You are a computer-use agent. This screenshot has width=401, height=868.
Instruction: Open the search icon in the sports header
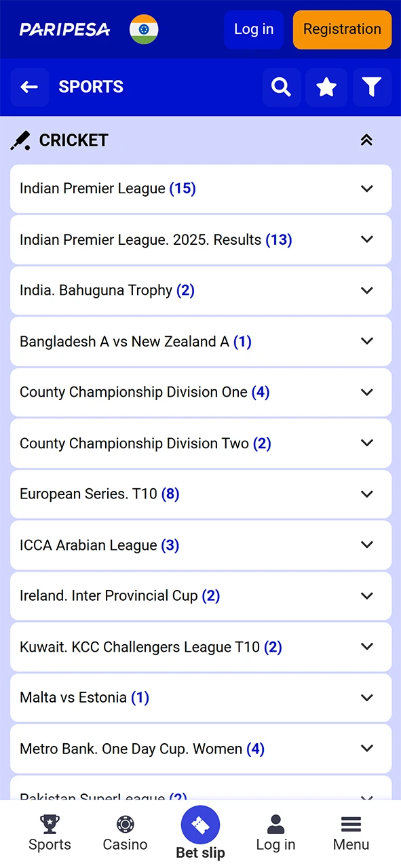pyautogui.click(x=281, y=87)
